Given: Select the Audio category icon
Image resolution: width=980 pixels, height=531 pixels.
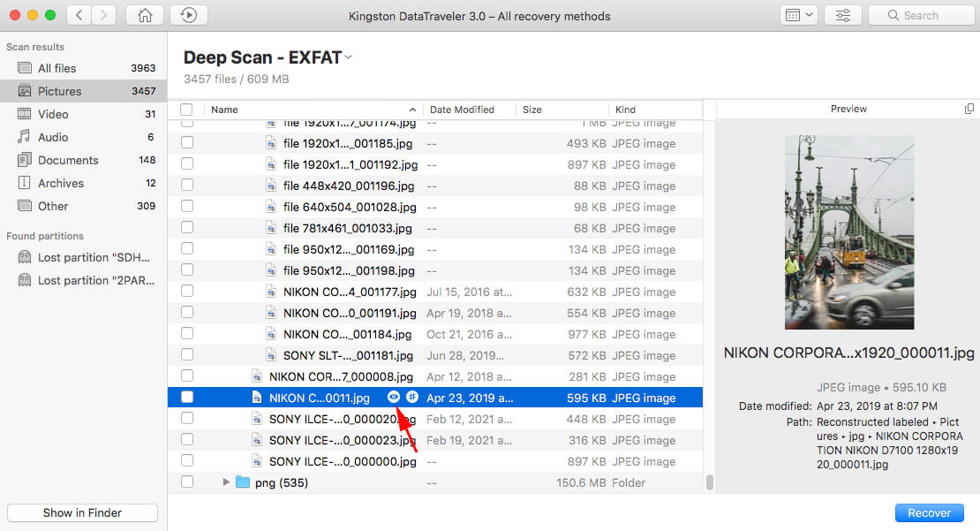Looking at the screenshot, I should 25,136.
